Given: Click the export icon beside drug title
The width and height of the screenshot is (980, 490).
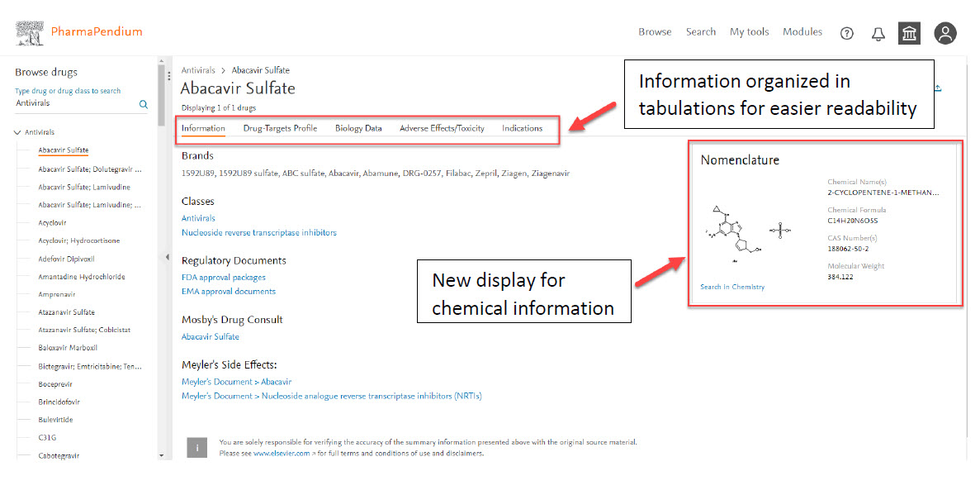Looking at the screenshot, I should [938, 88].
